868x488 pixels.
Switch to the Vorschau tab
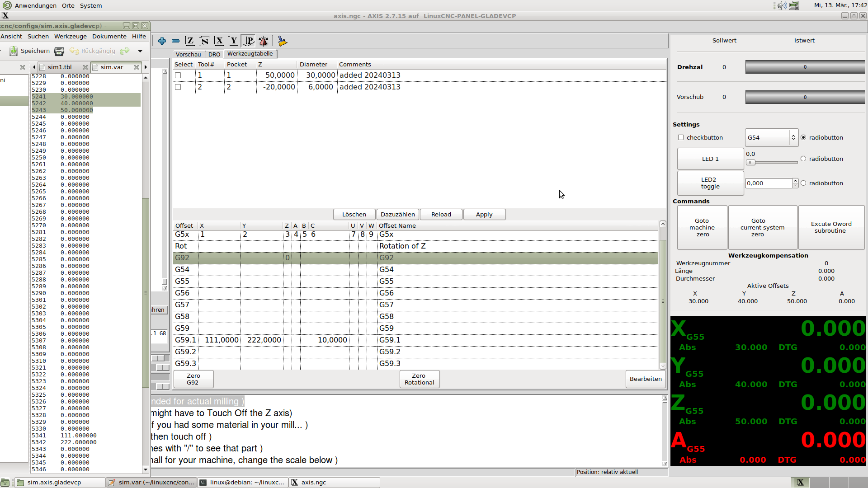188,54
